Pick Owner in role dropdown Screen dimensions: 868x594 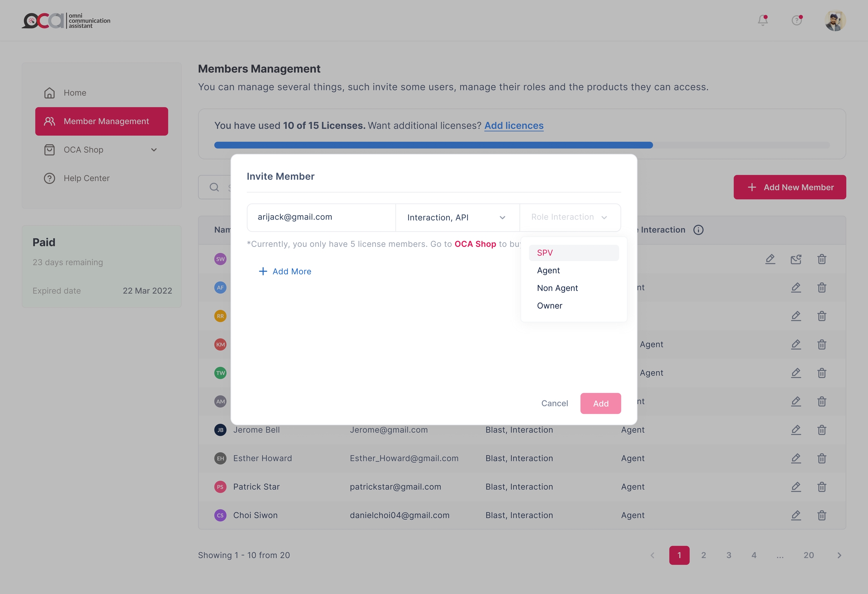549,306
